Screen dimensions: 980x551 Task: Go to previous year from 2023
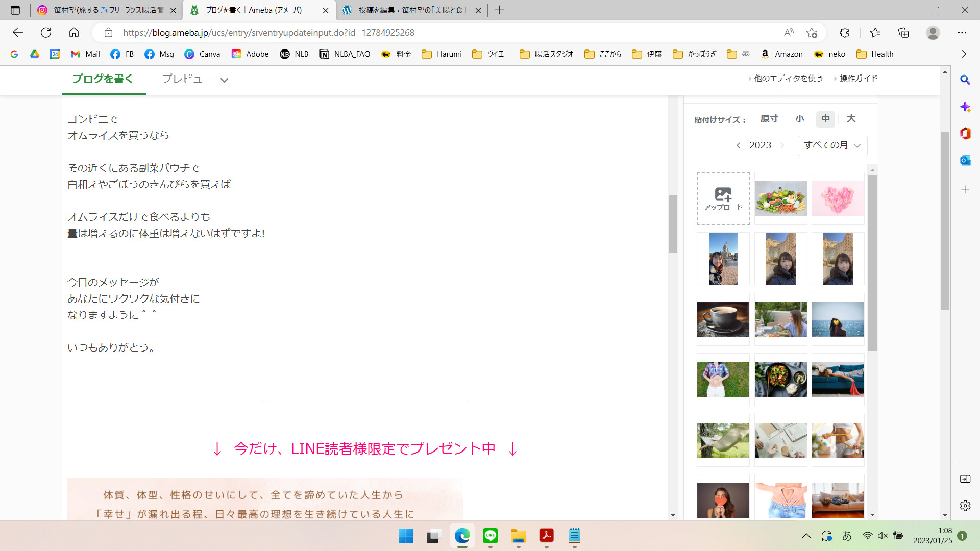(x=738, y=145)
